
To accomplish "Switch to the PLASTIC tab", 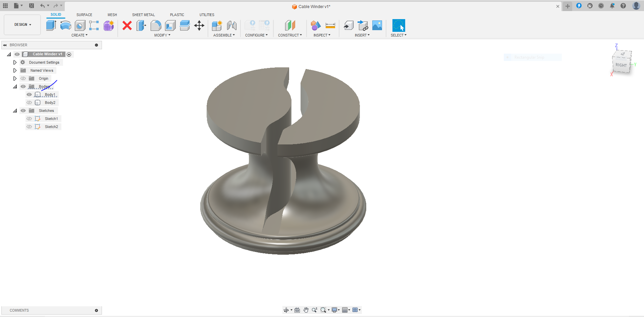I will click(x=177, y=15).
